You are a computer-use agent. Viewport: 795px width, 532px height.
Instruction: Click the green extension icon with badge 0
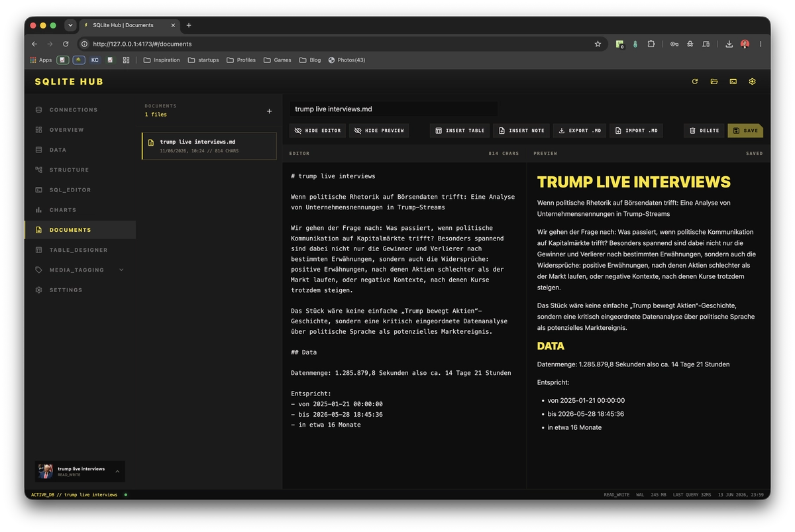[619, 44]
